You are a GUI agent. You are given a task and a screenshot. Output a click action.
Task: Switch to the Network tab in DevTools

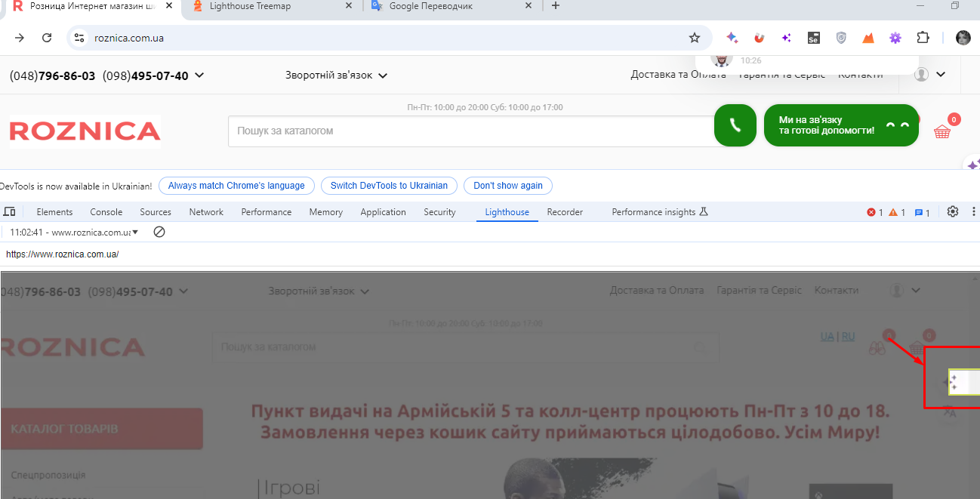pos(206,212)
